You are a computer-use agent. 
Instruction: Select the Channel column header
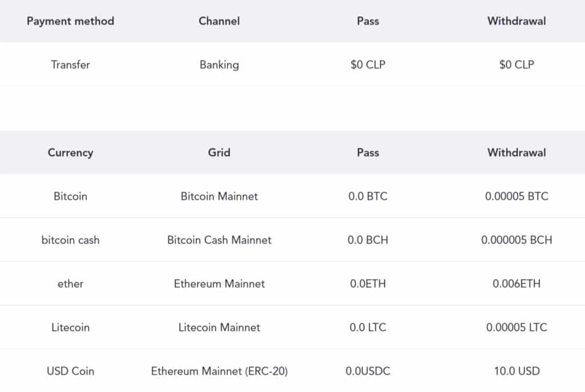click(219, 21)
